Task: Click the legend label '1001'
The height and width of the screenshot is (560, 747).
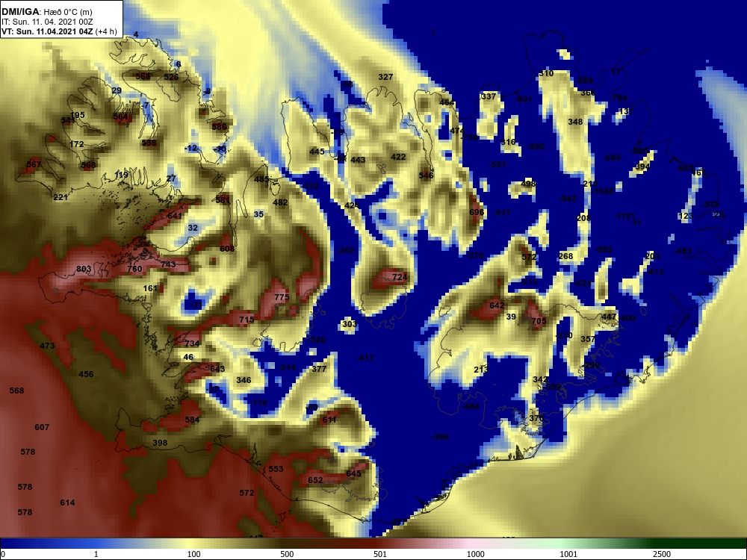Action: point(568,554)
